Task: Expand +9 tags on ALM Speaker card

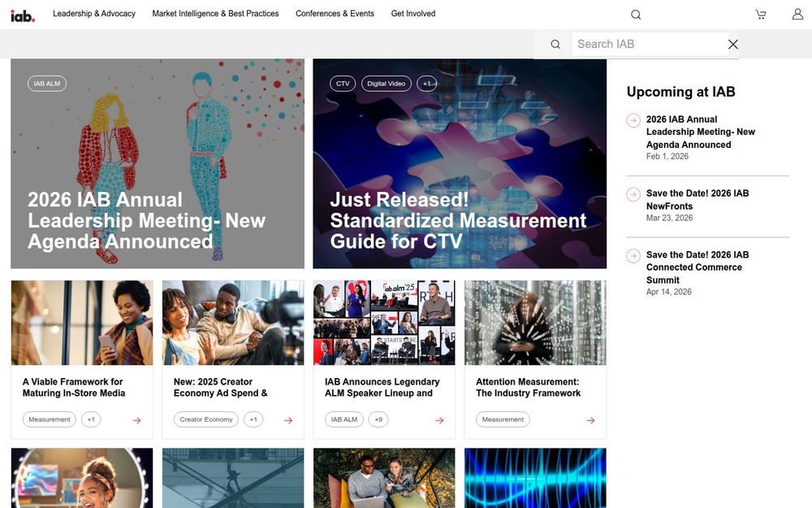Action: (378, 419)
